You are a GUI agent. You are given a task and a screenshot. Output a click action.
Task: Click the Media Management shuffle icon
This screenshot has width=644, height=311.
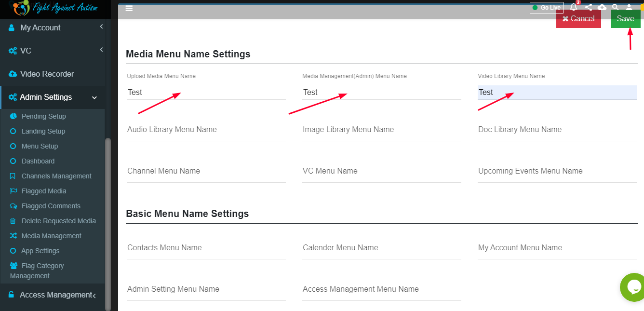pos(13,236)
